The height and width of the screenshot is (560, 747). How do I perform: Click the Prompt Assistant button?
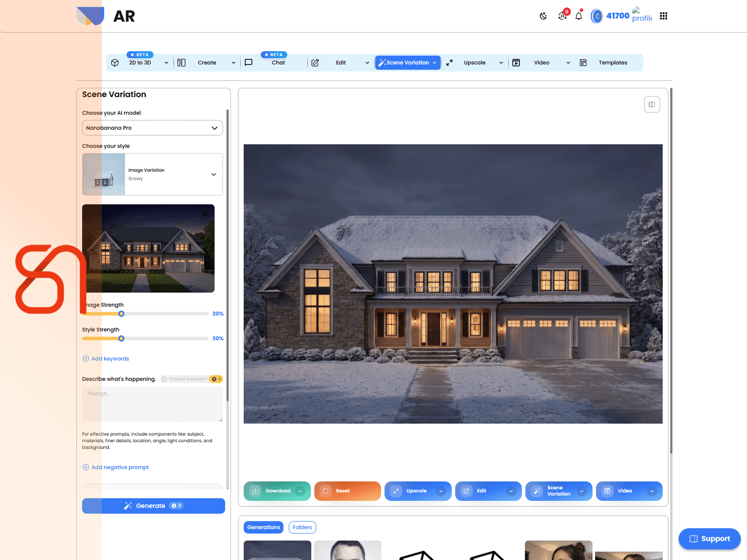pyautogui.click(x=191, y=379)
